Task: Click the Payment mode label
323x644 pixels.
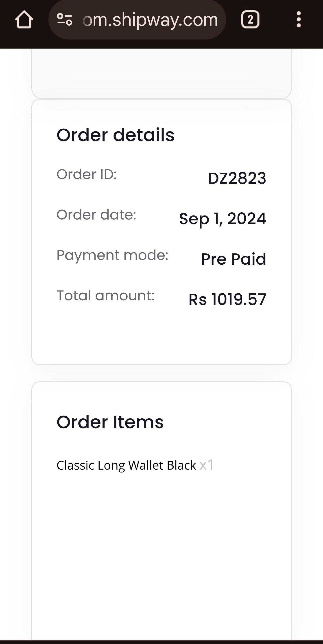Action: [x=112, y=255]
